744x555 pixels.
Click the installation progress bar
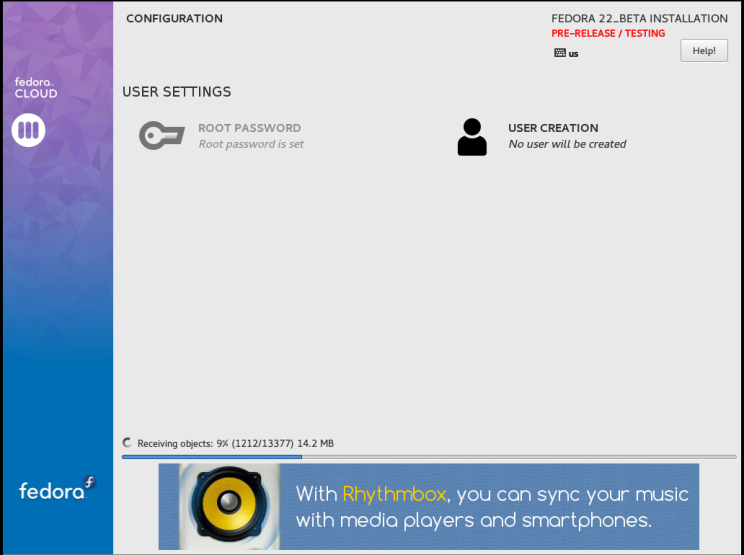click(429, 457)
